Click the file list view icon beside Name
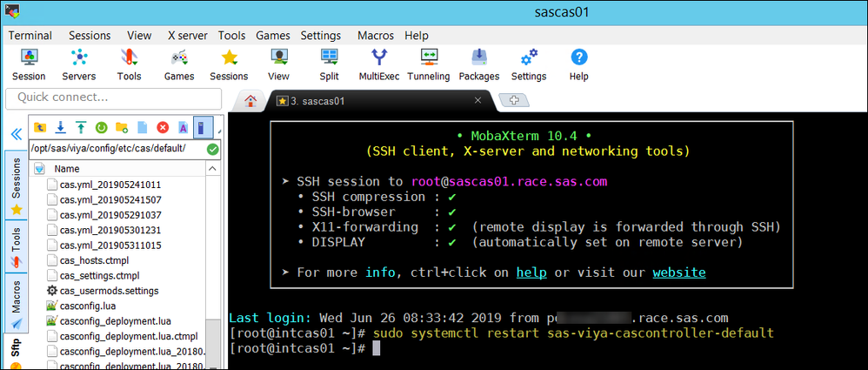This screenshot has width=868, height=370. 39,168
